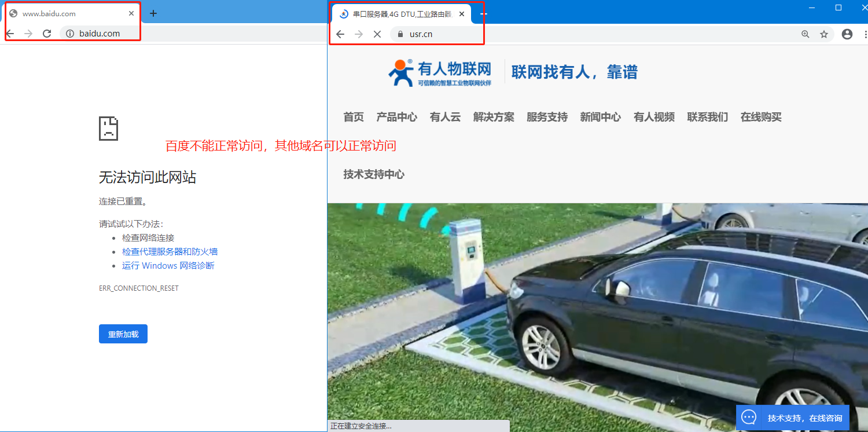Click the 无法访问此网站 heading
This screenshot has width=868, height=432.
(148, 177)
